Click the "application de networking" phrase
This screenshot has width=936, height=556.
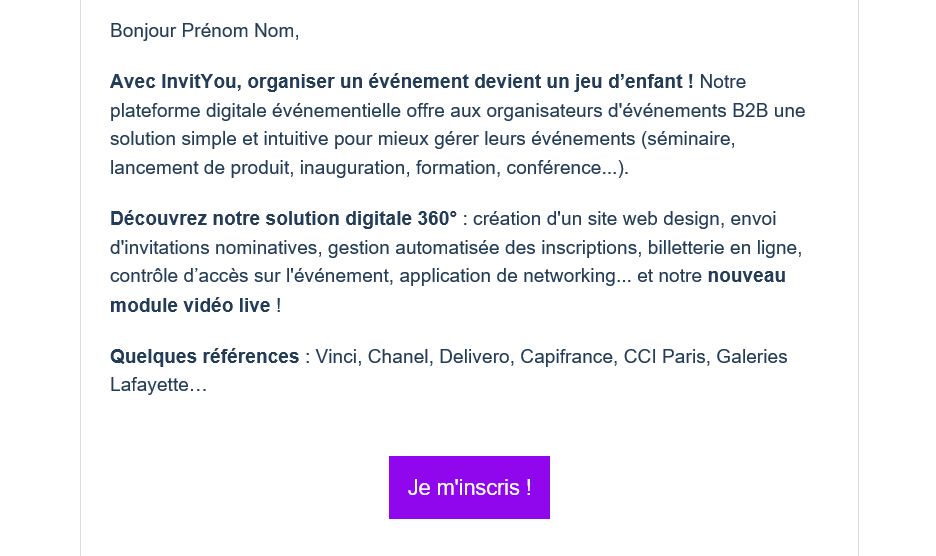pyautogui.click(x=507, y=276)
